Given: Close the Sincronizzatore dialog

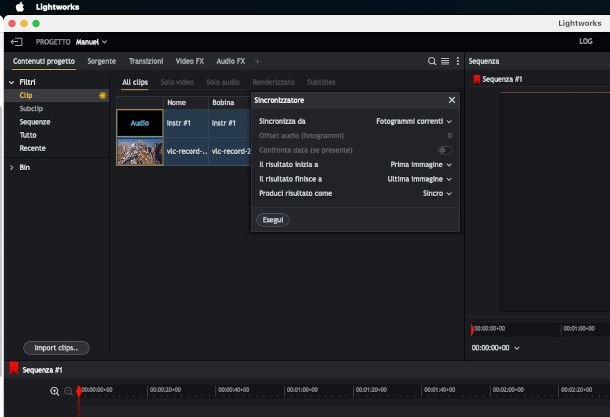Looking at the screenshot, I should [452, 100].
